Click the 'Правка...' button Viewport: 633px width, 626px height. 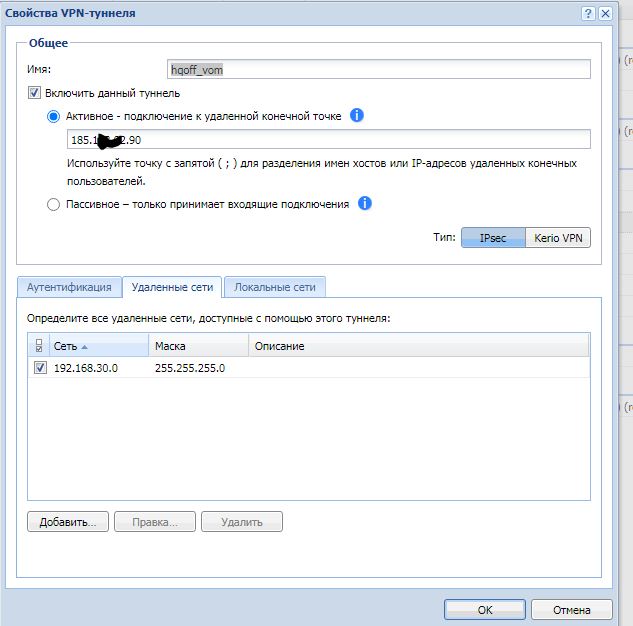pos(155,522)
